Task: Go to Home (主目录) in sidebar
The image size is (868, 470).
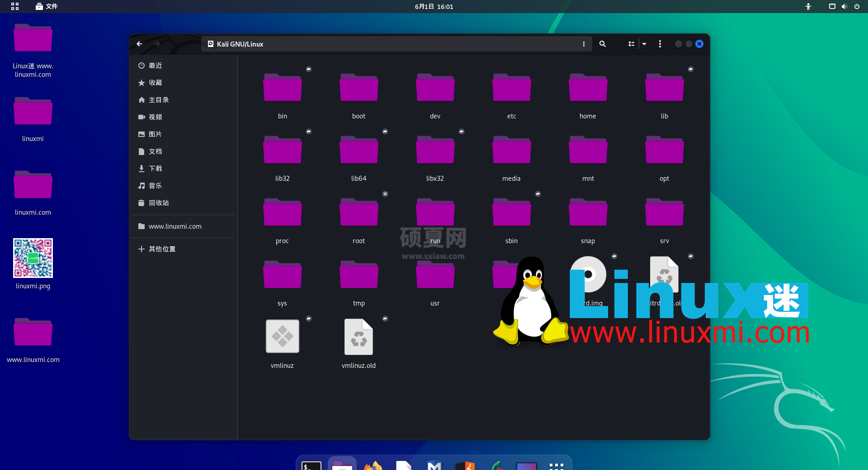Action: pos(183,100)
